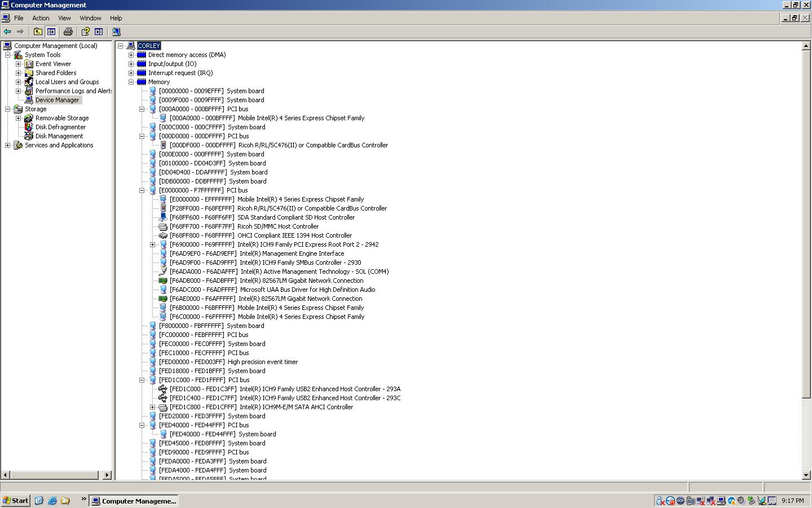This screenshot has width=812, height=508.
Task: Click the Ricoh SD/MMC Host Controller icon
Action: coord(163,226)
